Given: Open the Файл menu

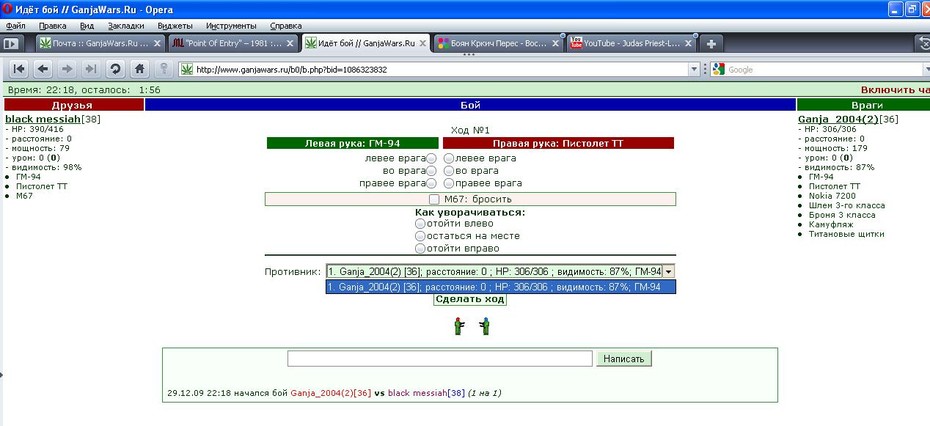Looking at the screenshot, I should pos(15,26).
